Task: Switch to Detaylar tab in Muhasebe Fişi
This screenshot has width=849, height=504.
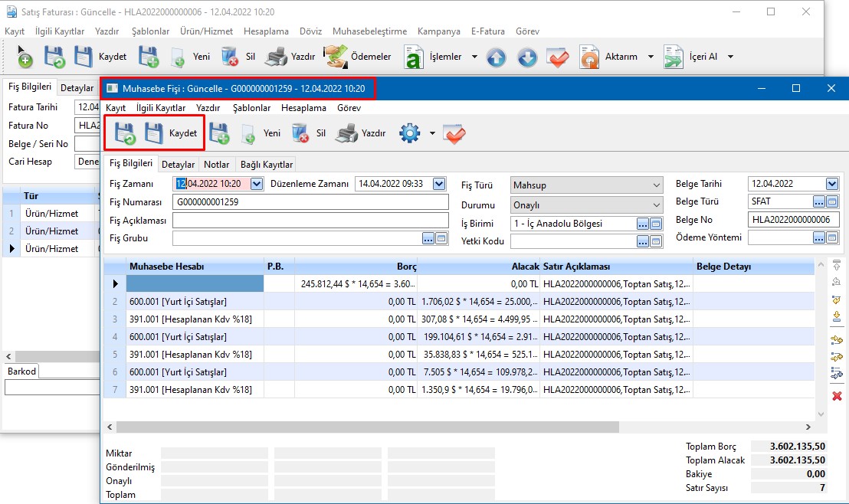Action: pos(178,165)
